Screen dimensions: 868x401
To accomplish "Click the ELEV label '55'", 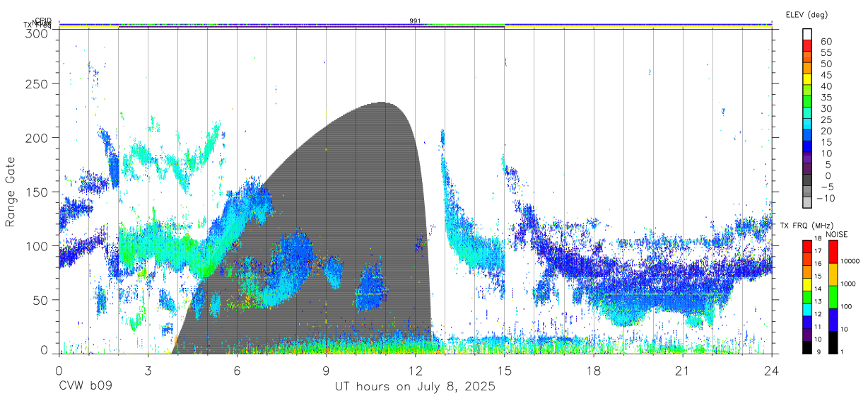I will click(x=826, y=52).
